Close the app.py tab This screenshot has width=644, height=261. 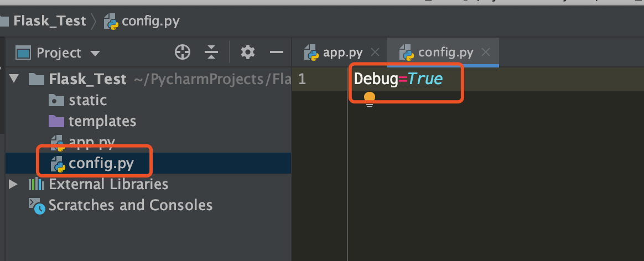375,53
